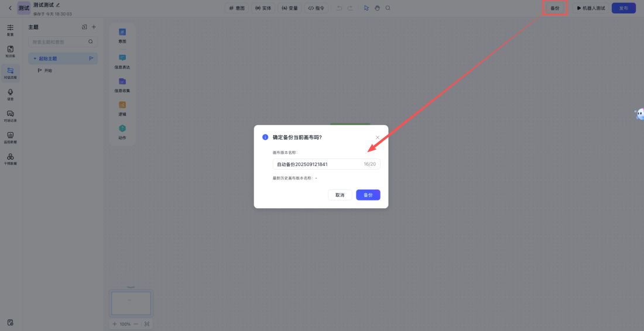
Task: Open the 指令 toolbar button
Action: point(316,8)
